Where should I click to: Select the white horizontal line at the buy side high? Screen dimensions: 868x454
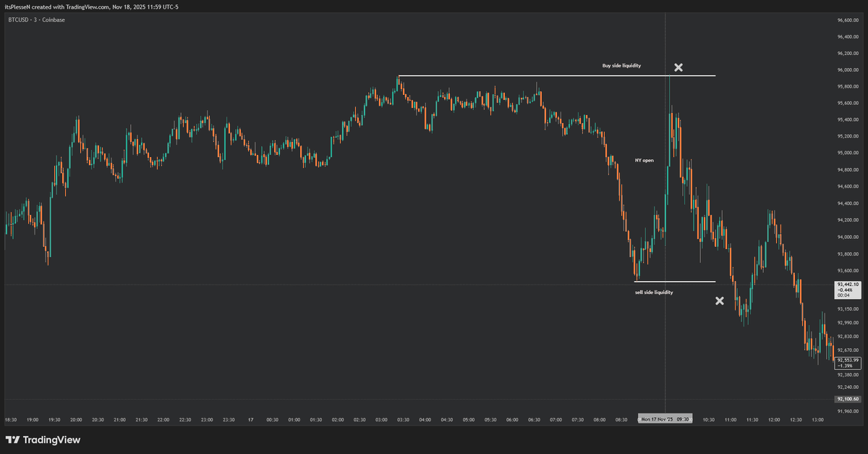(x=556, y=75)
